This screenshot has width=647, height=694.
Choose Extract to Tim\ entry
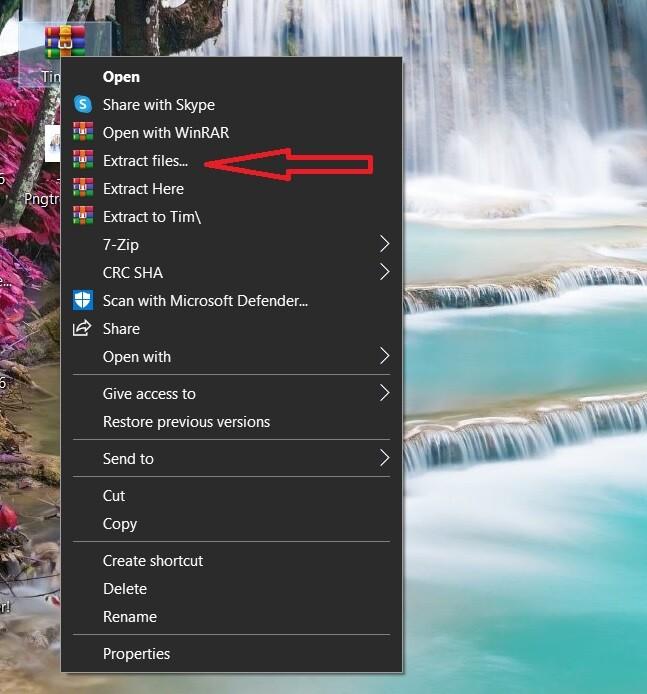tap(231, 217)
